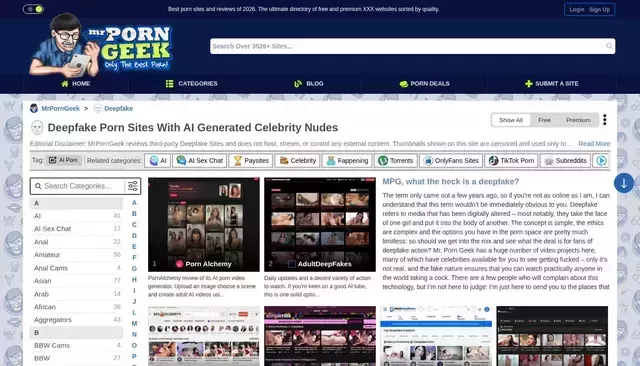The width and height of the screenshot is (640, 366).
Task: Jump to letter D in alphabet index
Action: coord(134,236)
